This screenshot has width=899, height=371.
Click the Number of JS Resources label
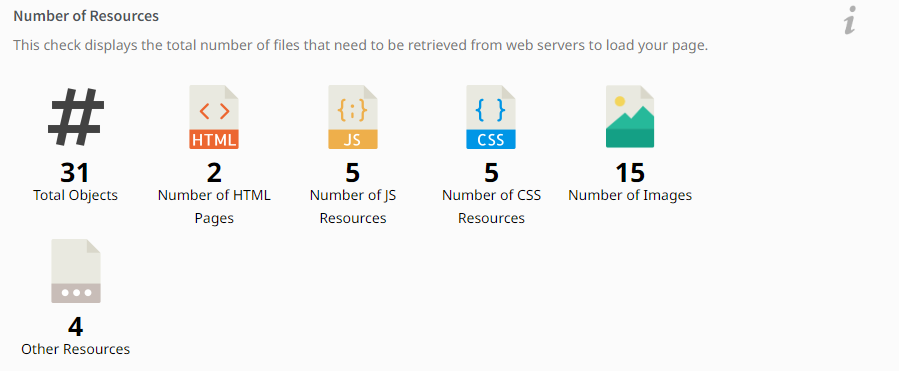[353, 206]
